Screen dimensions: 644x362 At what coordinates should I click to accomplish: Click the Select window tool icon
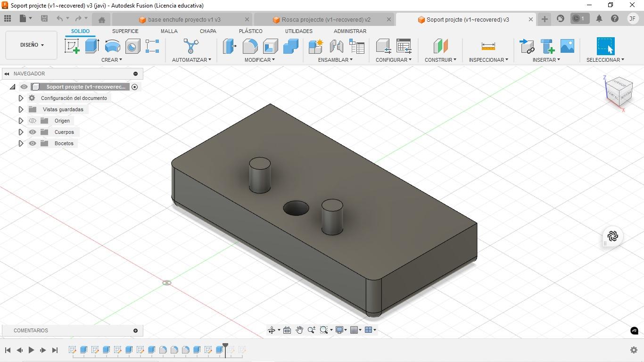[605, 46]
